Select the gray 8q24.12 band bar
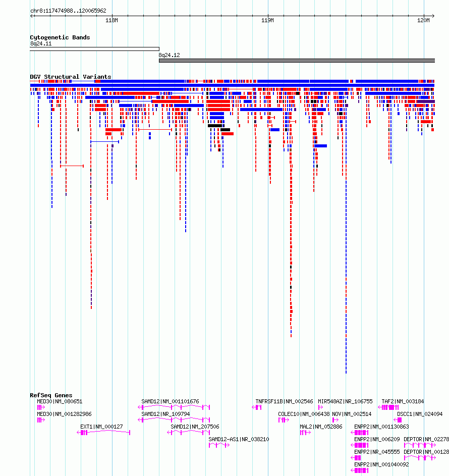 pos(297,61)
